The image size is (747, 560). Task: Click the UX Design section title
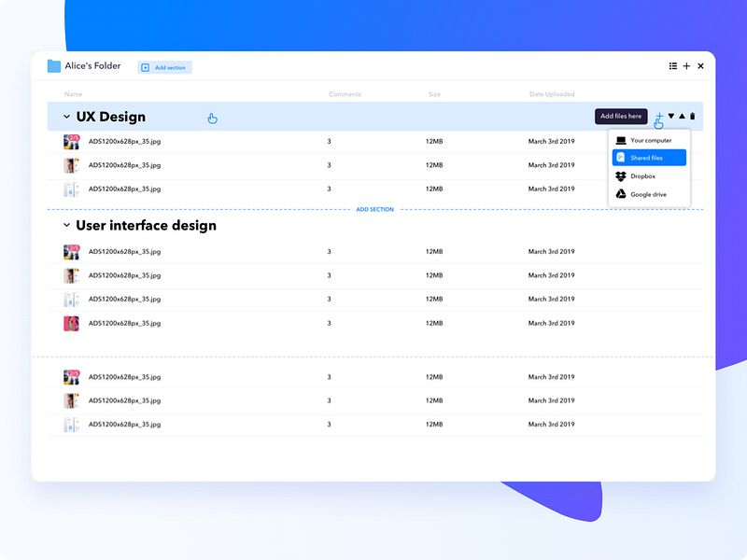(111, 117)
